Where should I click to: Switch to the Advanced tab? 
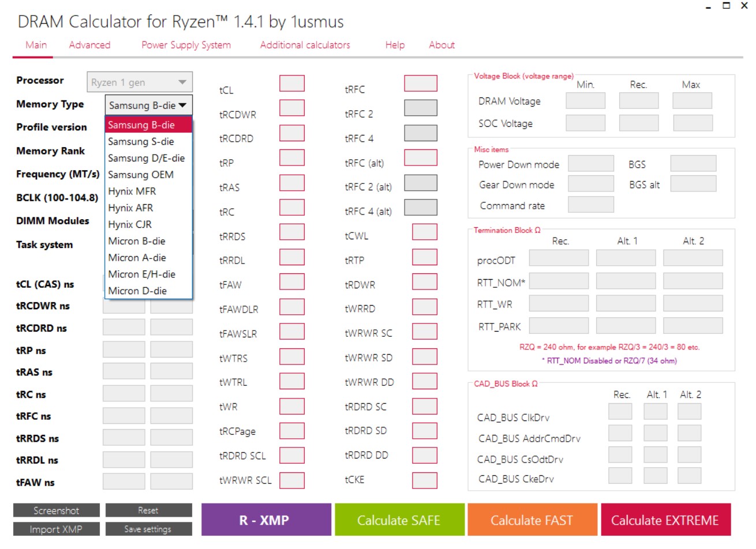click(89, 45)
